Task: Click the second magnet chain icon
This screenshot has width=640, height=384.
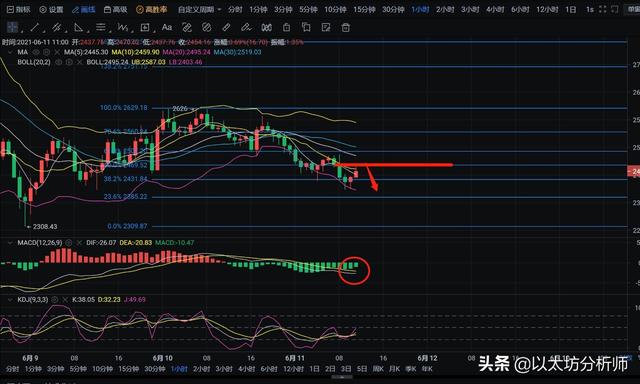Action: pyautogui.click(x=207, y=27)
